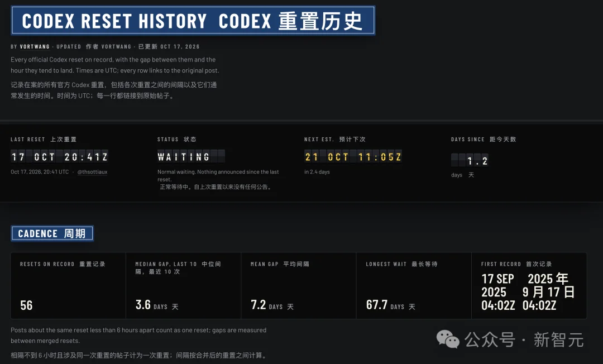Click the 'UPDATED' OCT 17, 2026 byline text
603x364 pixels.
pyautogui.click(x=128, y=46)
